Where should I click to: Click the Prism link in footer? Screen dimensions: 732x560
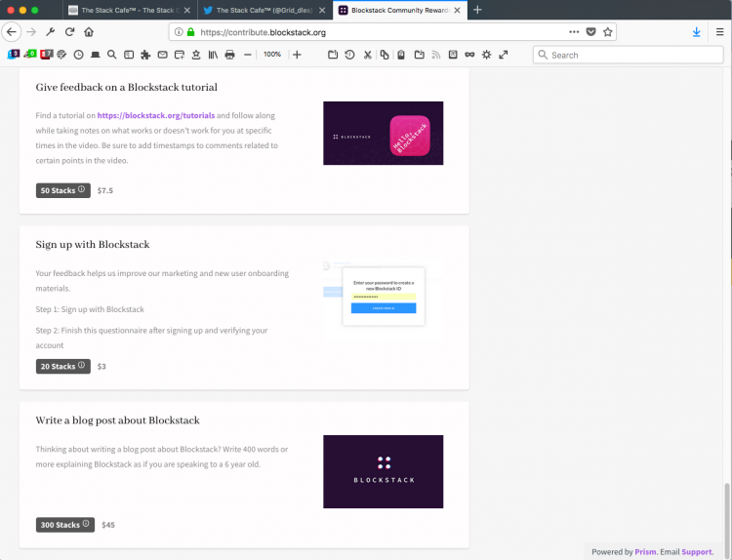(x=645, y=551)
